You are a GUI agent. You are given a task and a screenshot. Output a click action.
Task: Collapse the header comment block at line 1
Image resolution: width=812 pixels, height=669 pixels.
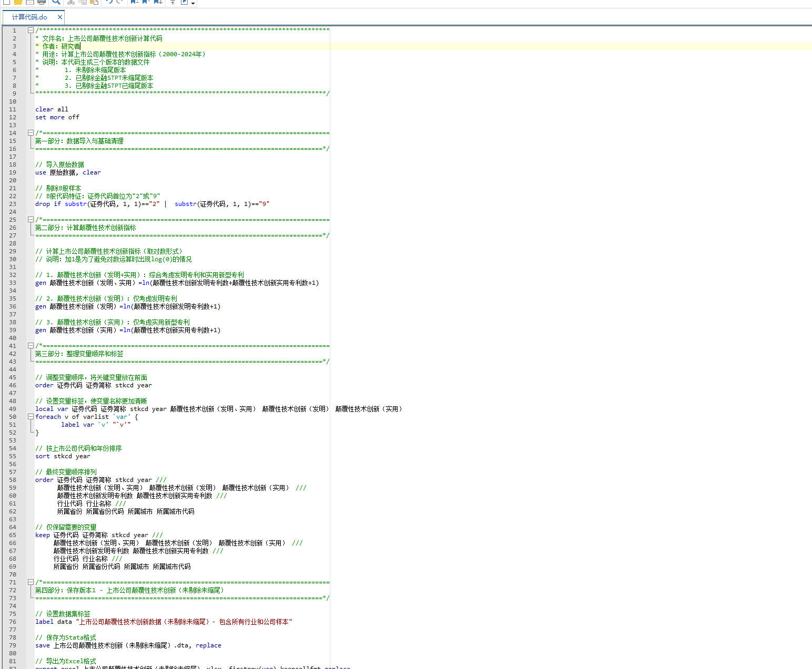(31, 30)
